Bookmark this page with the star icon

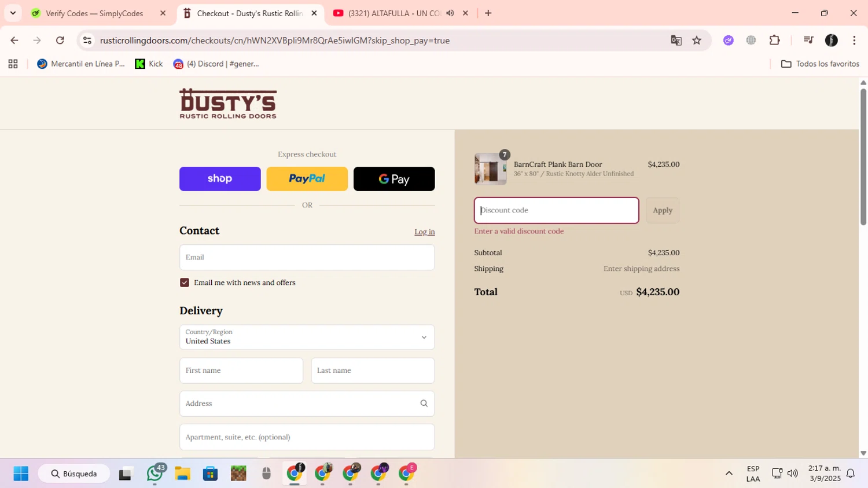pos(697,41)
